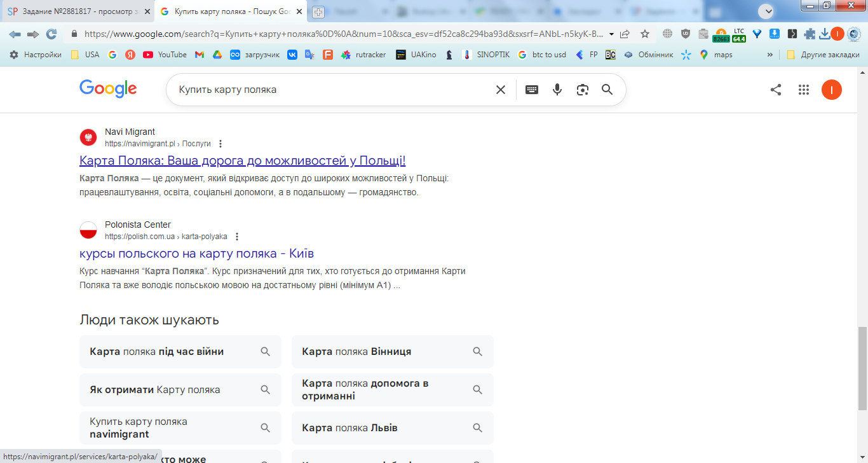Search Карта поляка під час війни

click(180, 352)
